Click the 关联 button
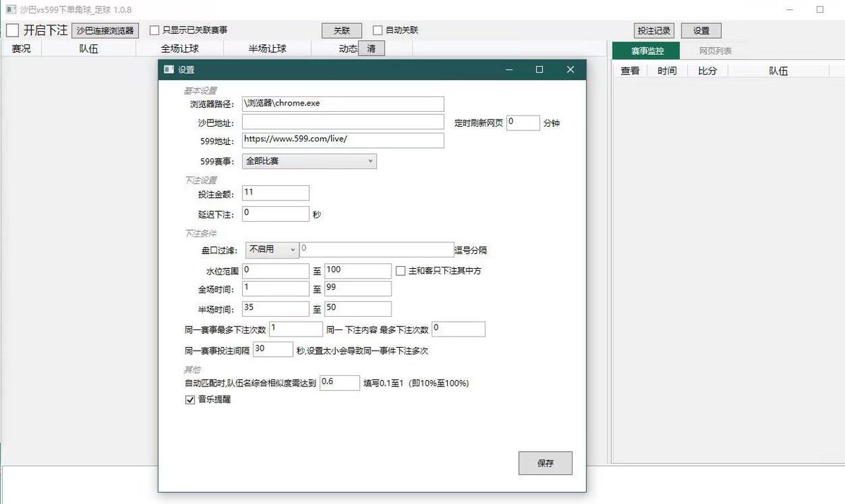The width and height of the screenshot is (845, 504). 342,31
